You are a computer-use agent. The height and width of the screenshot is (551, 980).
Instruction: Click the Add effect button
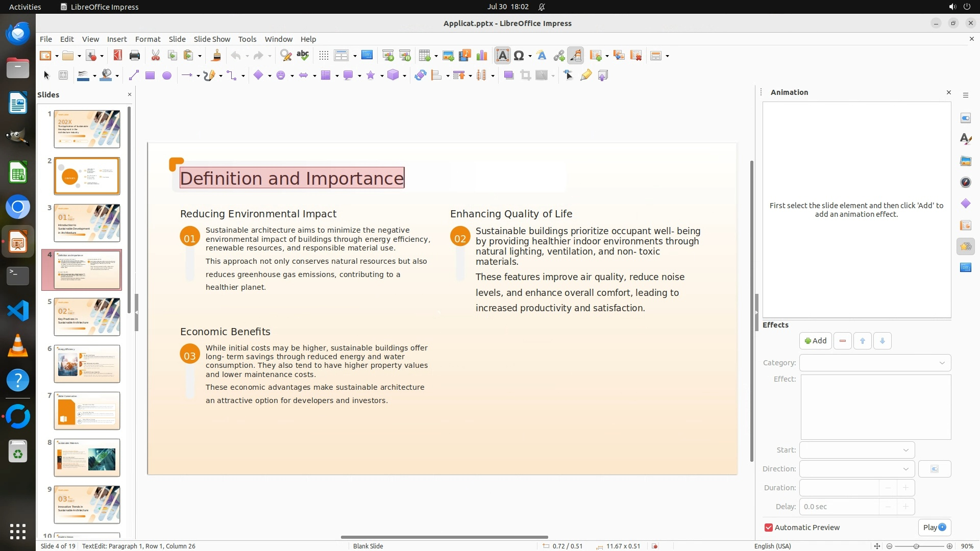[815, 341]
